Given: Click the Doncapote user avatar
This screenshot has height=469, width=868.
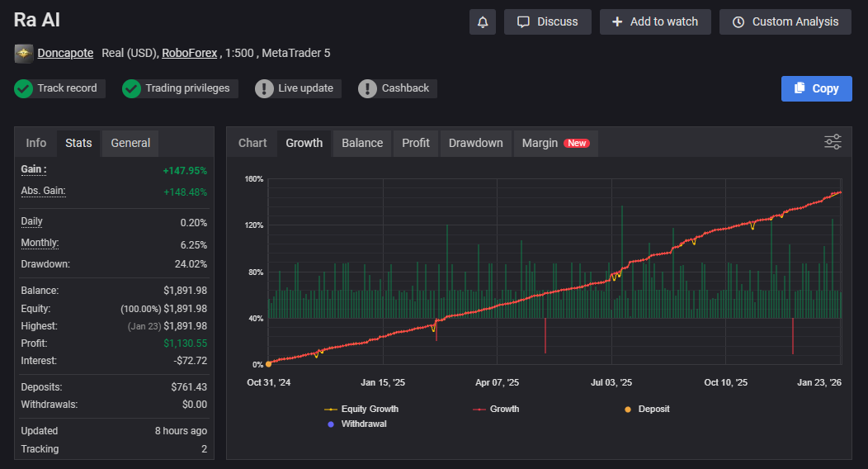Looking at the screenshot, I should coord(24,53).
